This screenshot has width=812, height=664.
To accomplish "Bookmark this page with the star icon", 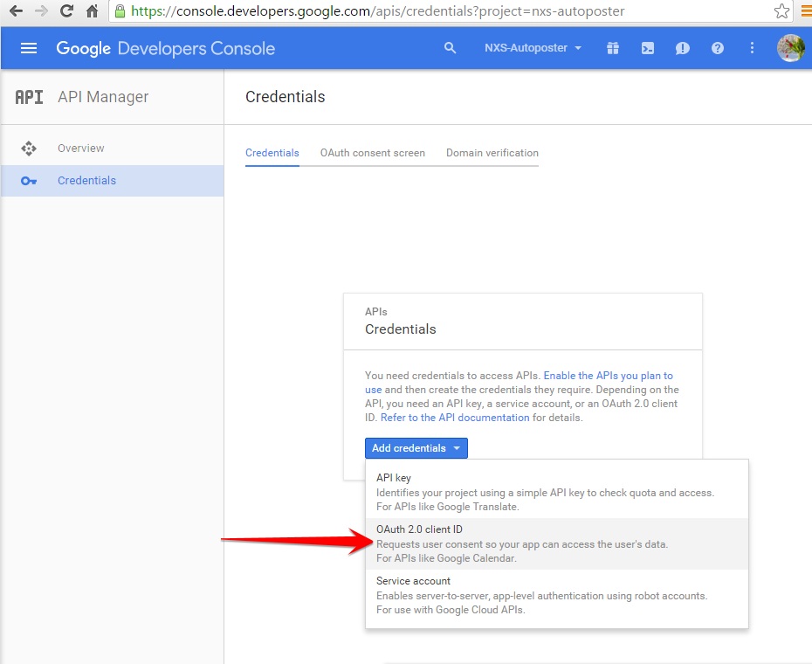I will (x=781, y=10).
